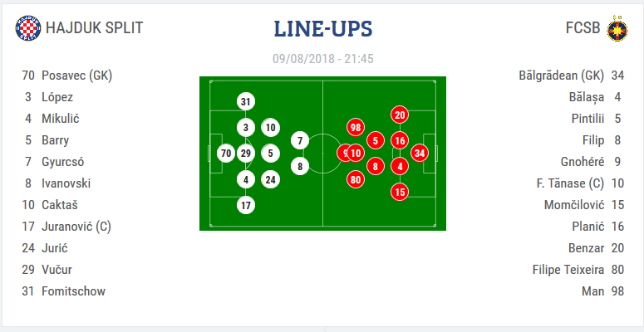The height and width of the screenshot is (332, 644).
Task: Click the Hajduk Split club crest
Action: click(27, 28)
